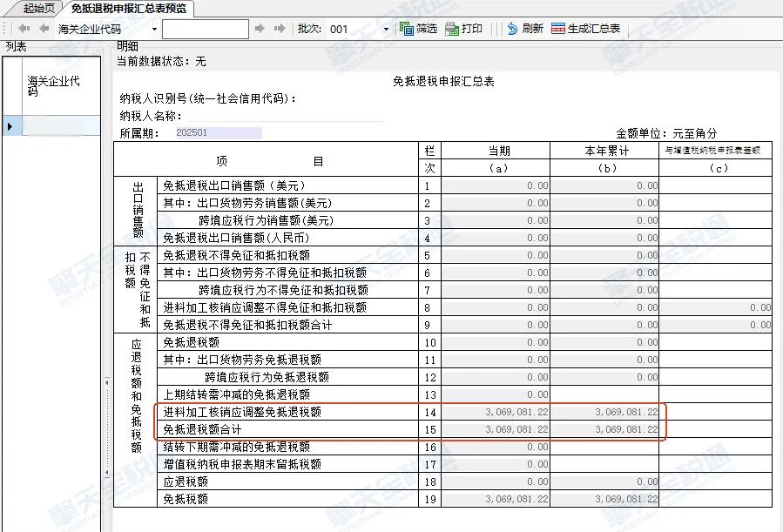Select the current row indicator in list
Viewport: 783px width, 532px height.
pos(10,126)
